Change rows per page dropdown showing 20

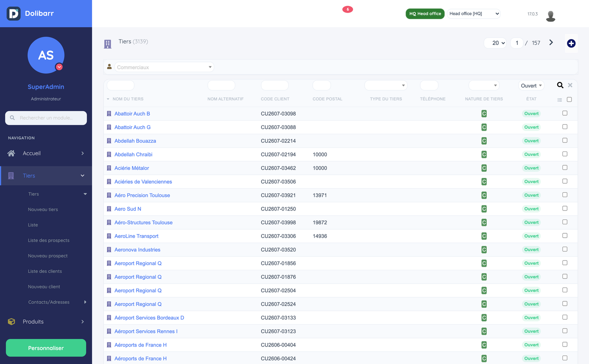click(x=495, y=43)
